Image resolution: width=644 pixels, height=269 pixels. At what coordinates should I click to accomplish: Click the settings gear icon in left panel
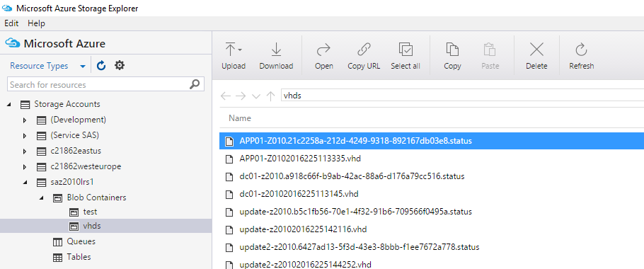point(120,65)
